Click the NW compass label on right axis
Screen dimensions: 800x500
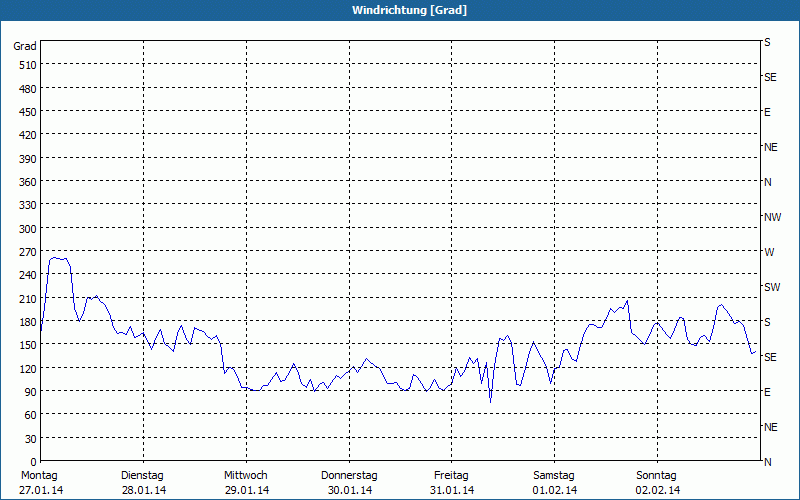tap(772, 217)
